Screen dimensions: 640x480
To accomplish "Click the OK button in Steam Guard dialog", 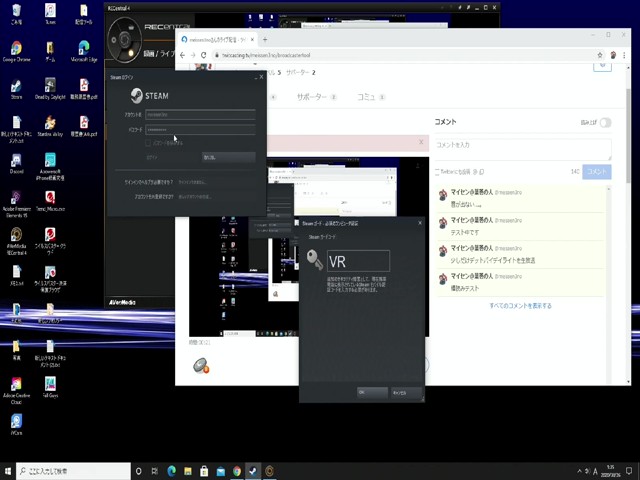I will click(372, 393).
